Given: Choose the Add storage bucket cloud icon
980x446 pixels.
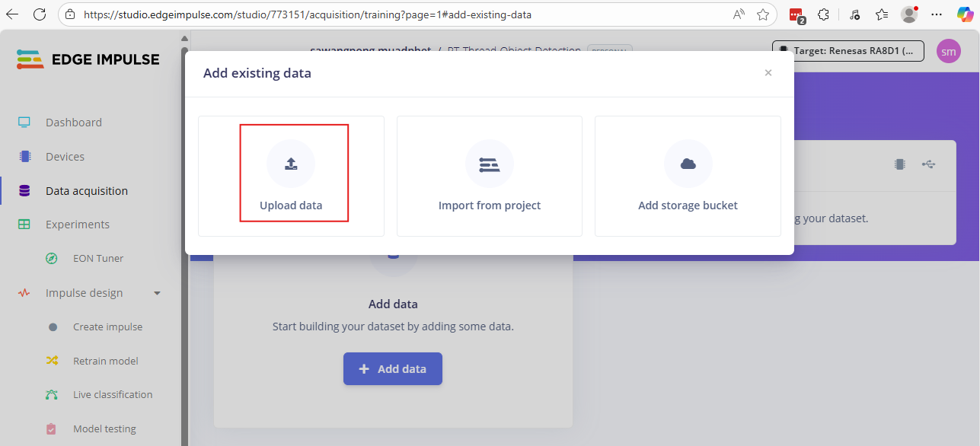Looking at the screenshot, I should (x=688, y=164).
